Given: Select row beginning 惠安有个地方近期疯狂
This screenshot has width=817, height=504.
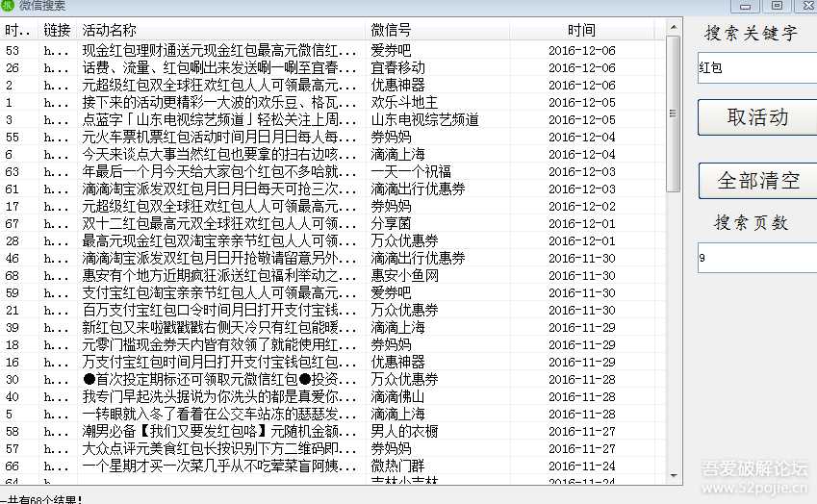Looking at the screenshot, I should (x=334, y=275).
